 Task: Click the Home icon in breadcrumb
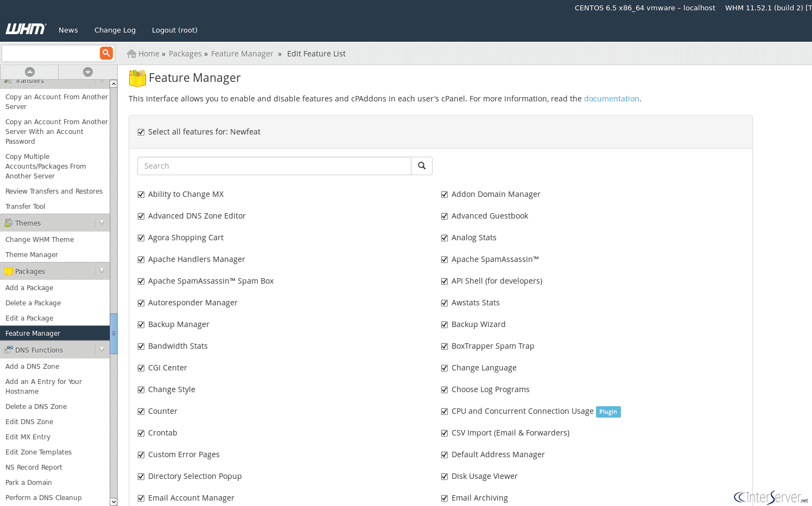[x=131, y=54]
